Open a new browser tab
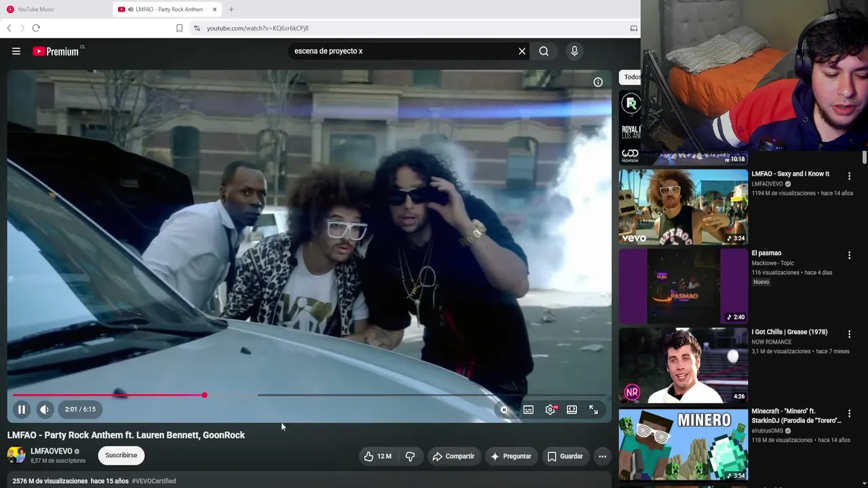The width and height of the screenshot is (868, 488). (x=231, y=9)
